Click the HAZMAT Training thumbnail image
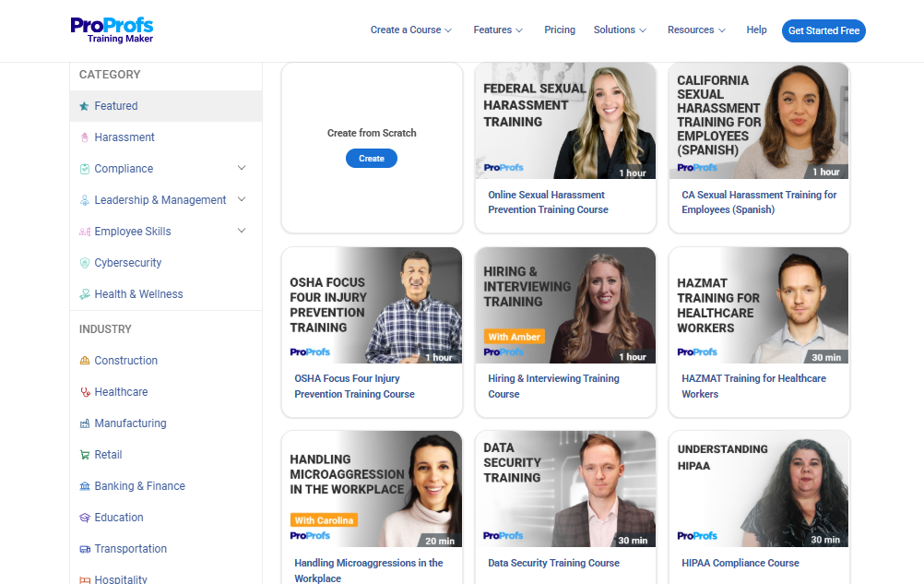Image resolution: width=924 pixels, height=584 pixels. pos(759,305)
